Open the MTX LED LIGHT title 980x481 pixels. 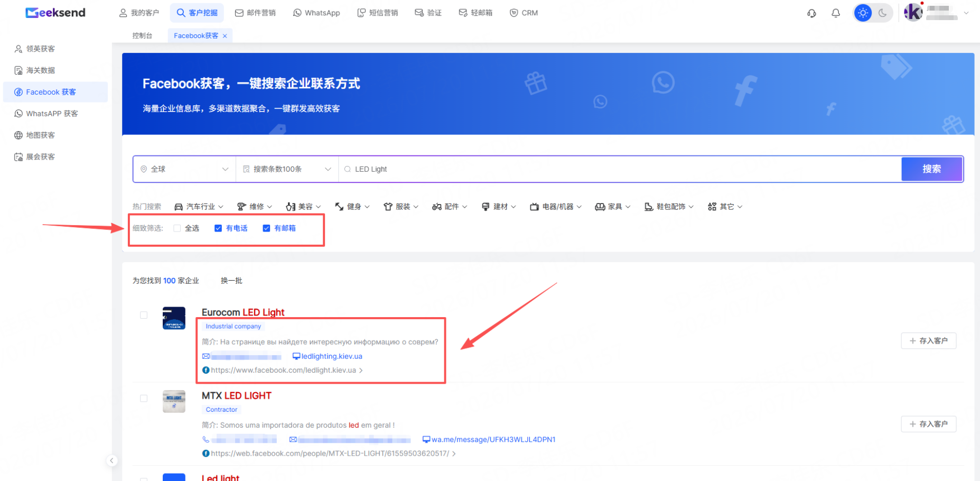237,395
